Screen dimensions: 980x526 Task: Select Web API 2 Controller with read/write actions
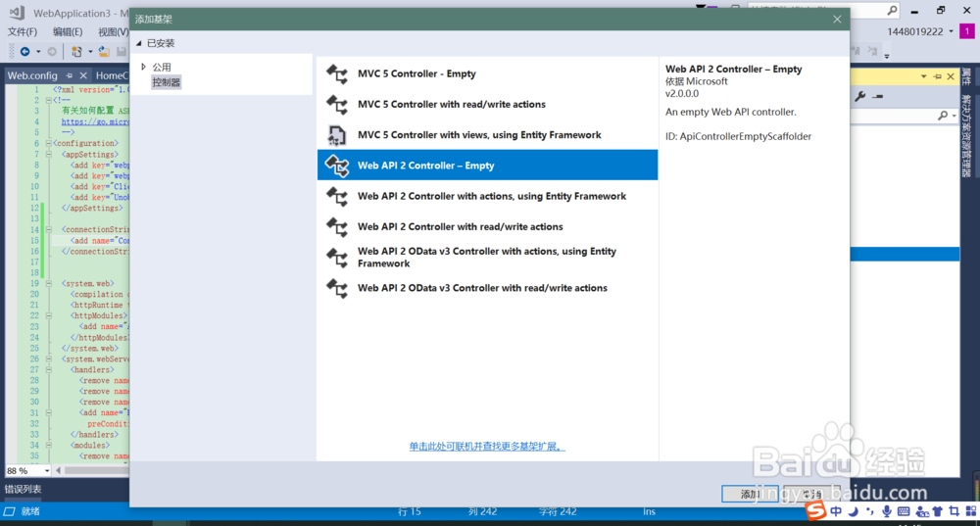pos(487,227)
